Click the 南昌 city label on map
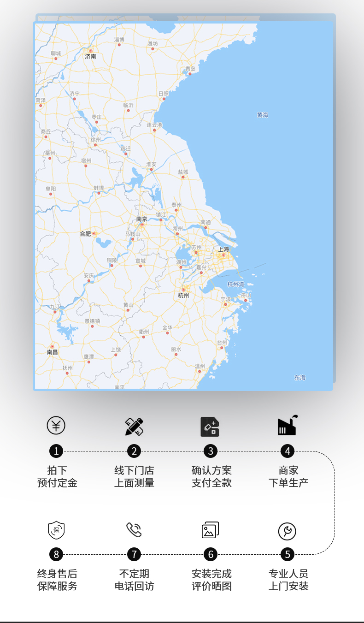364x623 pixels. (x=53, y=352)
